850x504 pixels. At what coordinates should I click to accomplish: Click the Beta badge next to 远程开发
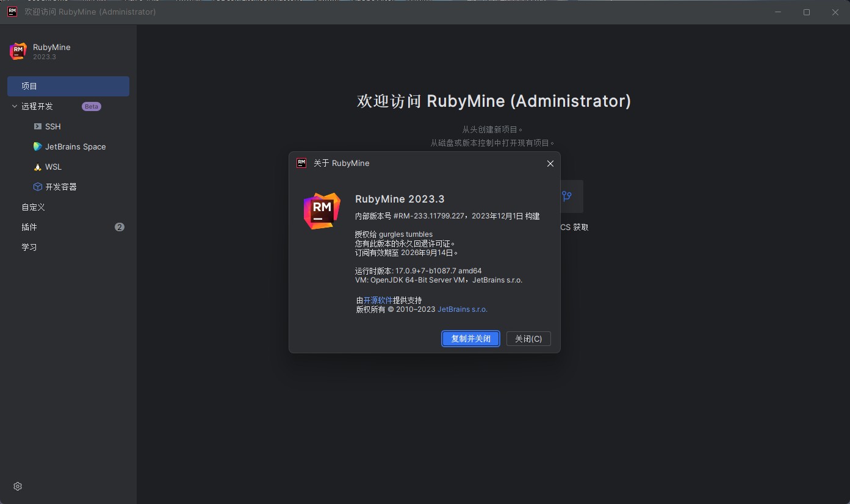pos(92,106)
